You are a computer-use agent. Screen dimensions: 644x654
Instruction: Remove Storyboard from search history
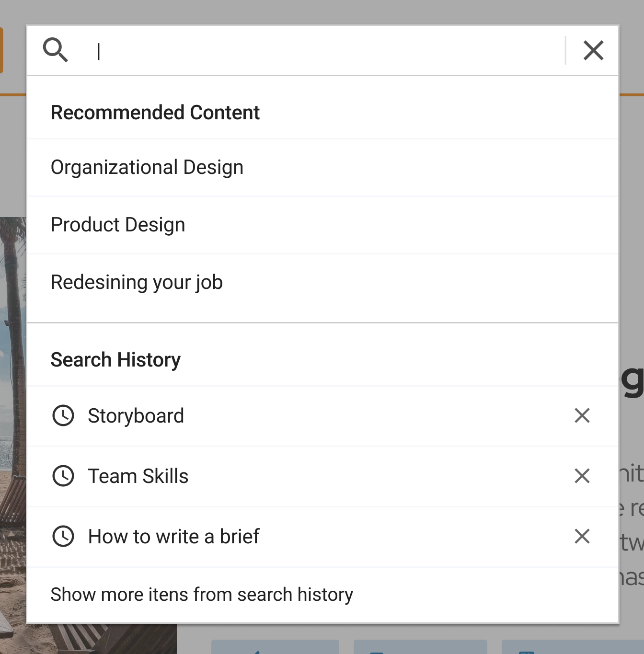click(582, 415)
